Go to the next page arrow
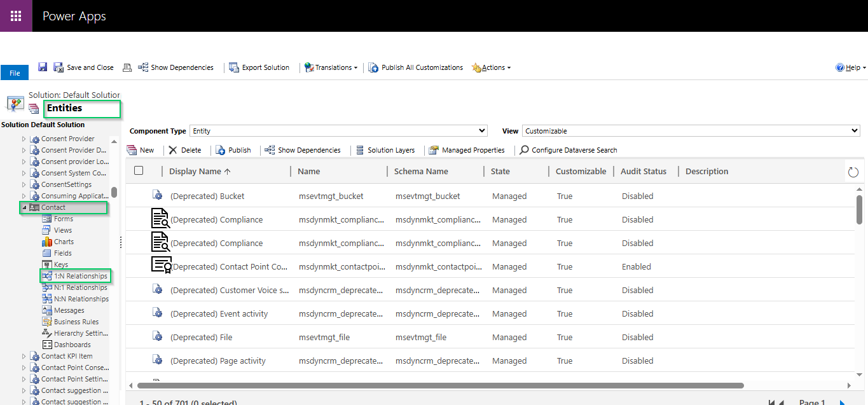 pyautogui.click(x=843, y=402)
